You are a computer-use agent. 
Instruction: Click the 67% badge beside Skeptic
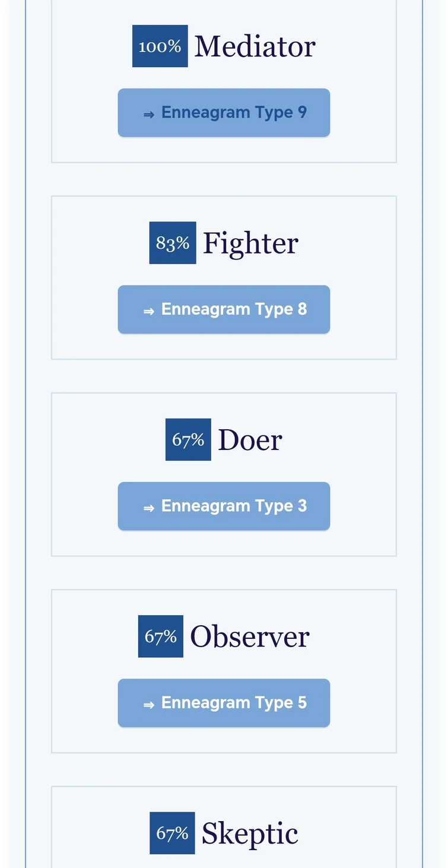(x=172, y=833)
